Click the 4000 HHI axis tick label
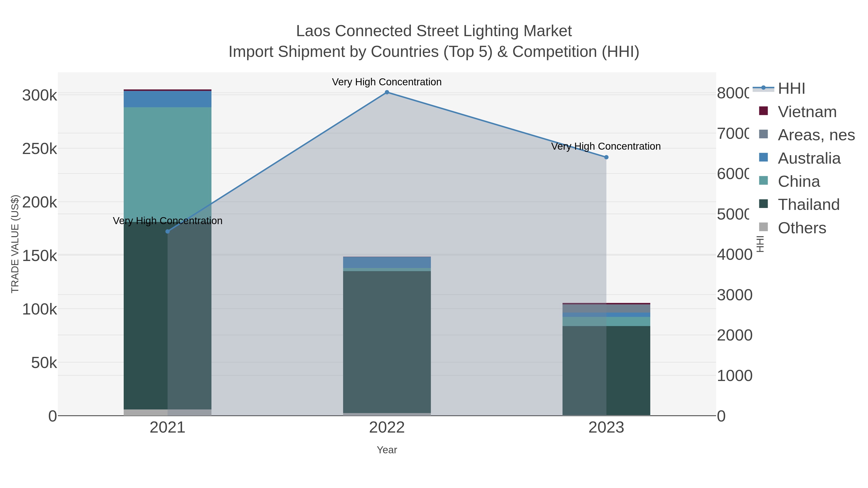The width and height of the screenshot is (868, 488). 735,255
